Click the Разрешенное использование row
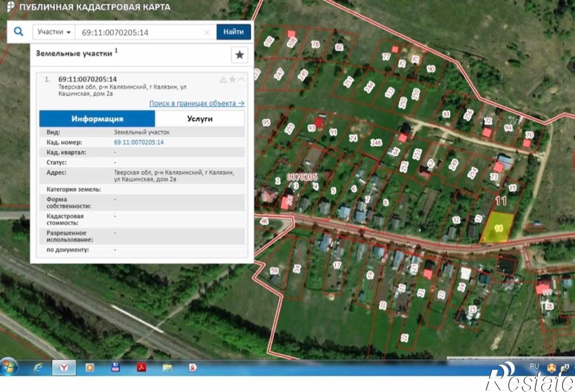575x392 pixels. tap(142, 236)
